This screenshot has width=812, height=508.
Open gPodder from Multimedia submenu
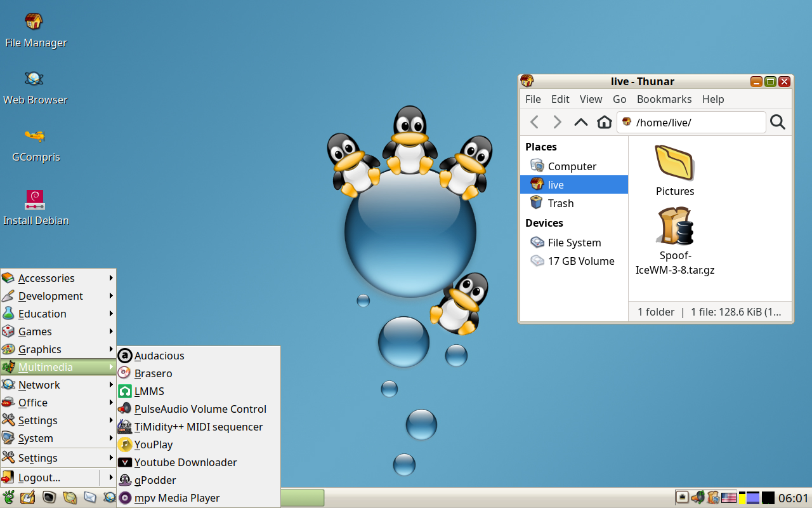[199, 480]
